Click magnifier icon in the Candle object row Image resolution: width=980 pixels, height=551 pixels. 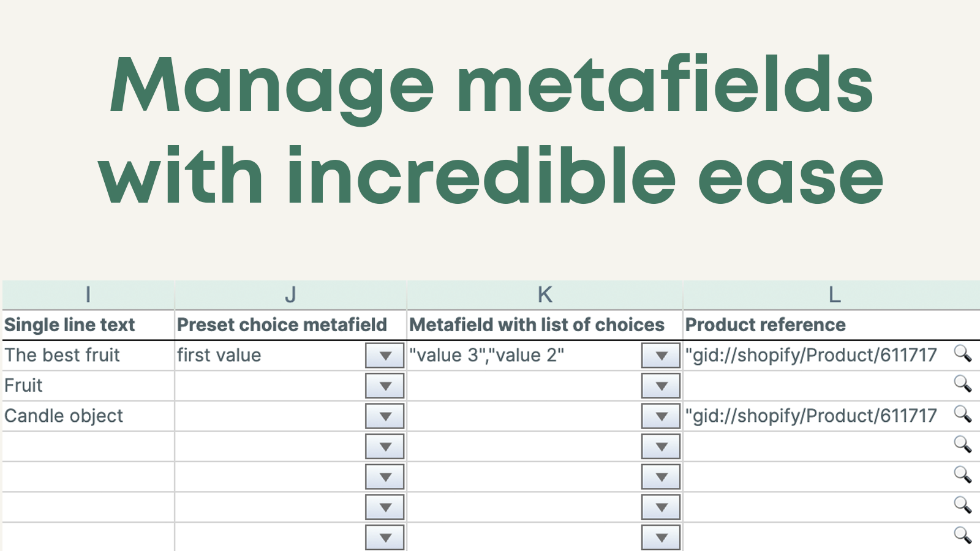962,415
